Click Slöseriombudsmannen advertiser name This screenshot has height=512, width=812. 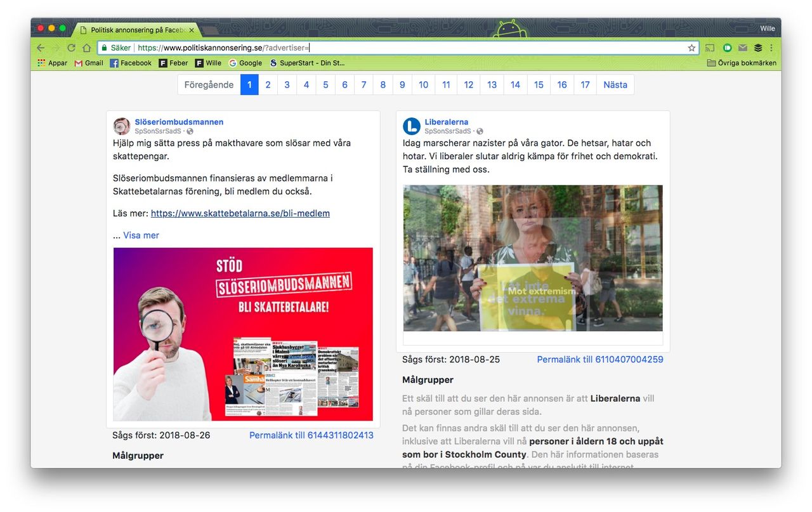tap(179, 122)
